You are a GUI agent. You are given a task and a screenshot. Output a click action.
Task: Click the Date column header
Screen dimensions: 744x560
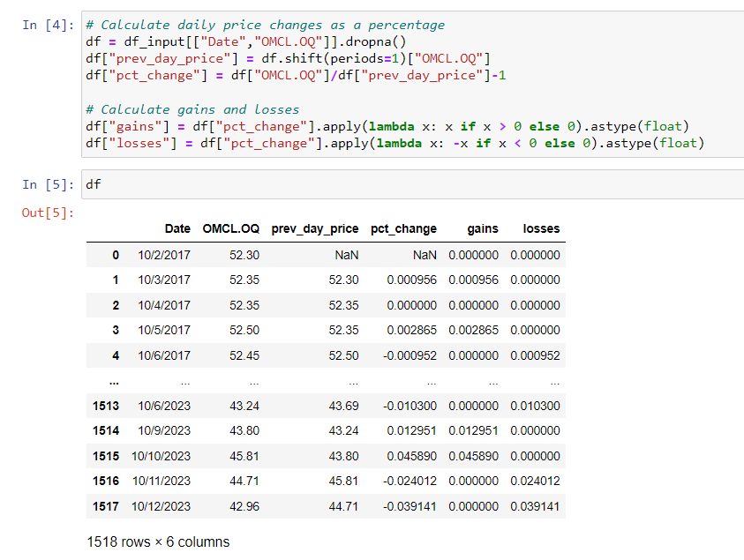[177, 228]
